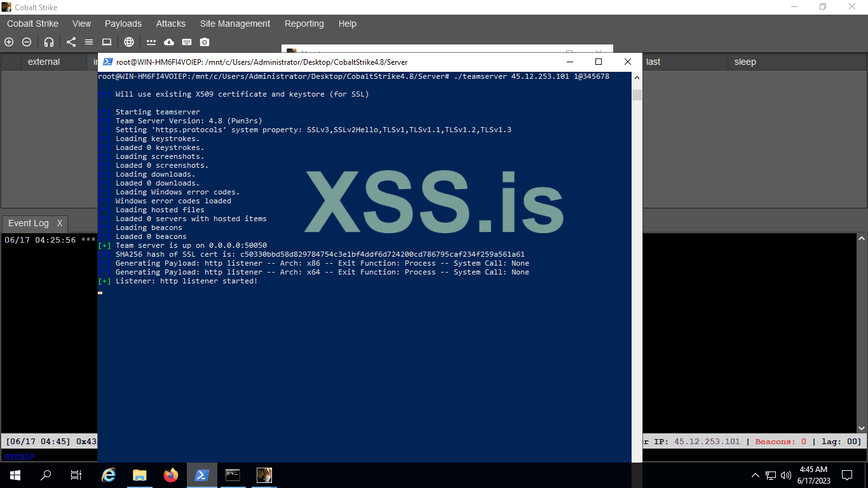
Task: Click 'Beacons: 0' in the status bar
Action: pos(780,442)
